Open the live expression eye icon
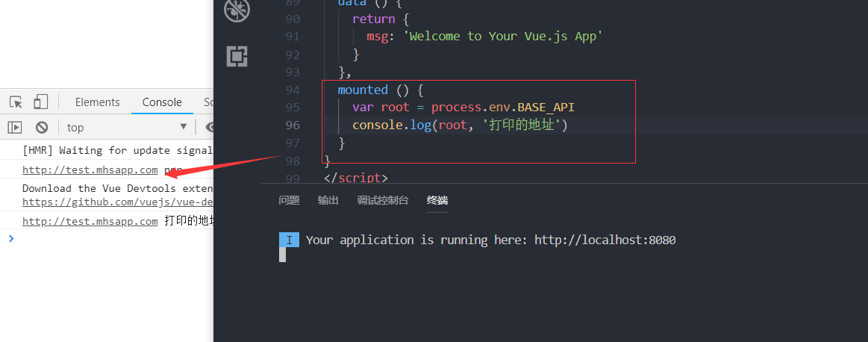Image resolution: width=868 pixels, height=342 pixels. pyautogui.click(x=210, y=128)
